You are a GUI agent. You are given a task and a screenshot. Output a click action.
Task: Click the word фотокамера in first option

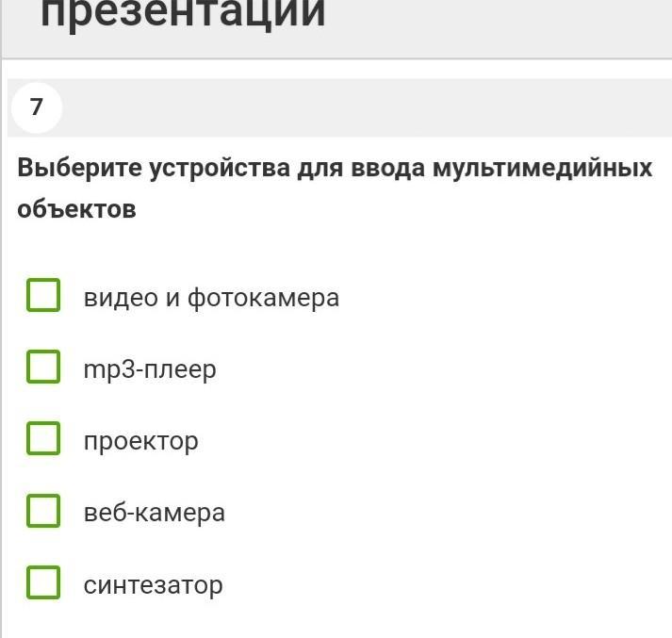click(x=264, y=298)
